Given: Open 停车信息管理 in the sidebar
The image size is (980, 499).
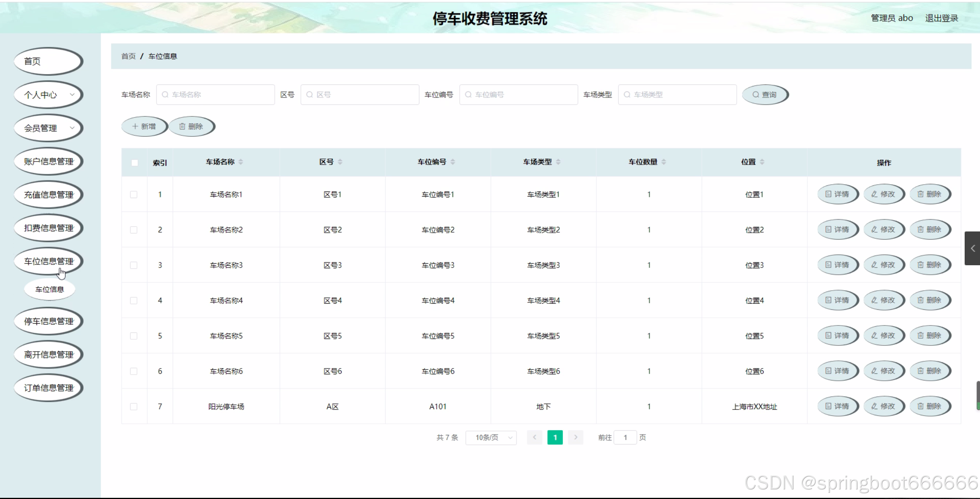Looking at the screenshot, I should click(x=48, y=321).
